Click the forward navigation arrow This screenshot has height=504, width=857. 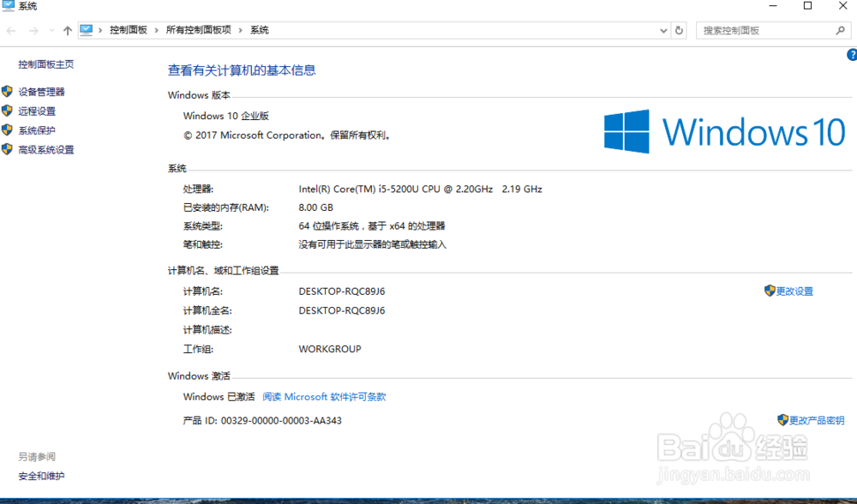[33, 31]
